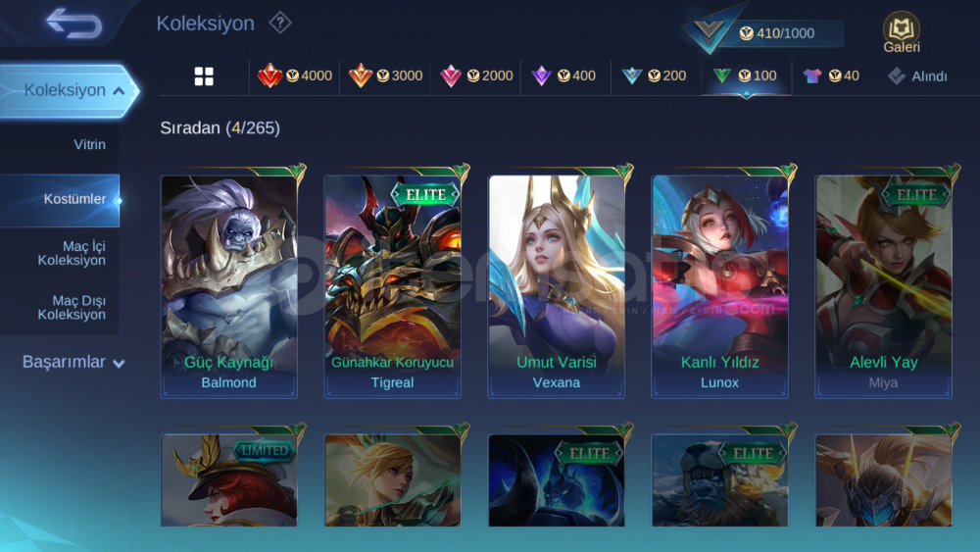
Task: Expand the Başarımlar section
Action: 73,362
